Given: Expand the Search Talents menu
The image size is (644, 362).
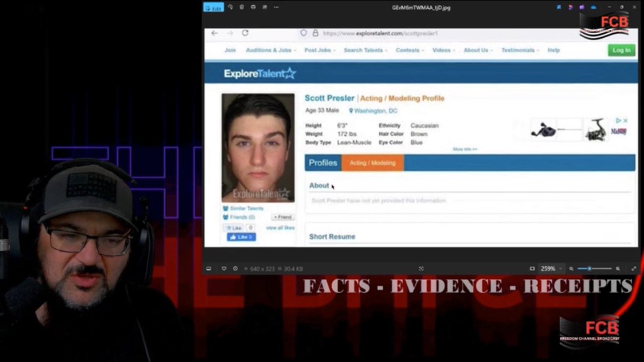Looking at the screenshot, I should [x=365, y=50].
